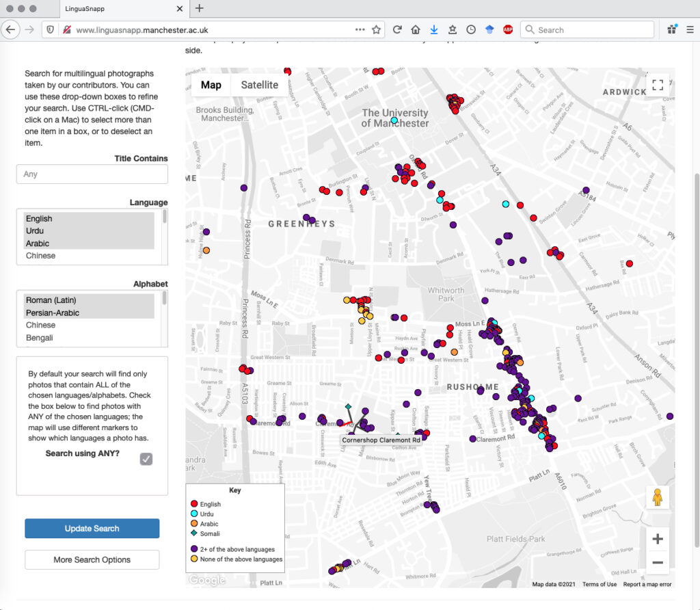Reload the page with the browser refresh icon
700x610 pixels.
(396, 30)
